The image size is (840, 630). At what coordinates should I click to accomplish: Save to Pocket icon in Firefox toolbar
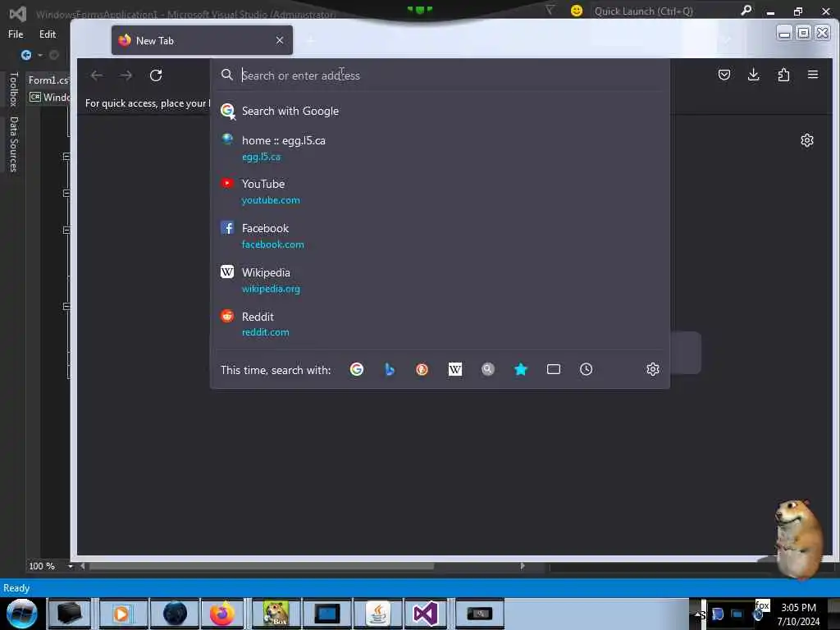(x=724, y=75)
